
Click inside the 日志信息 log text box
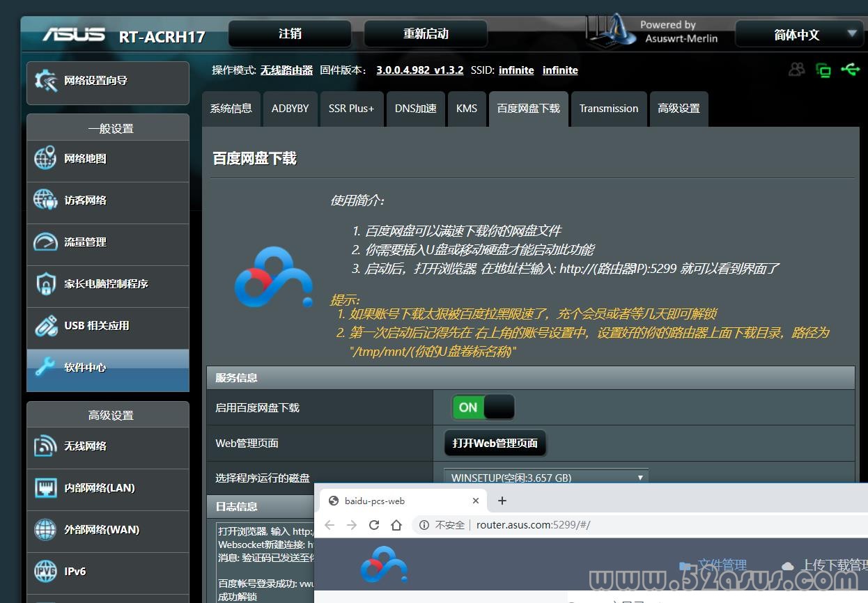[x=265, y=563]
